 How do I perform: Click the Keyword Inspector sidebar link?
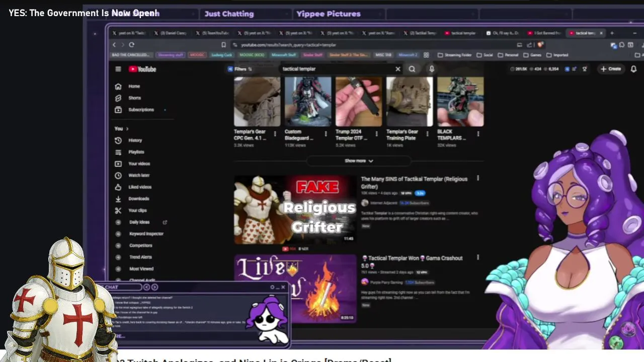pyautogui.click(x=146, y=234)
